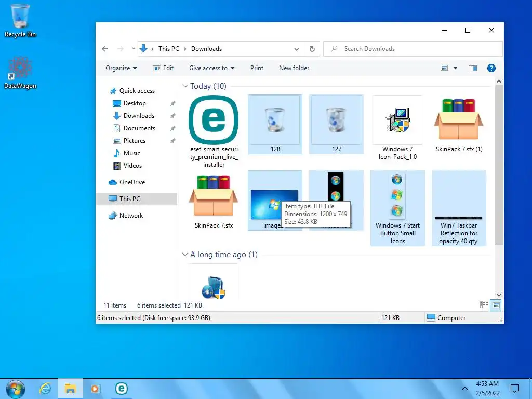Screen dimensions: 532x399
Task: Click This PC in the address breadcrumb
Action: tap(169, 49)
